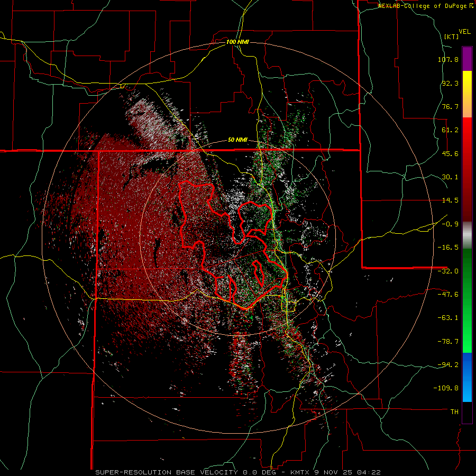476x476 pixels.
Task: Click the yellow-orange segment of the color bar
Action: 467,94
